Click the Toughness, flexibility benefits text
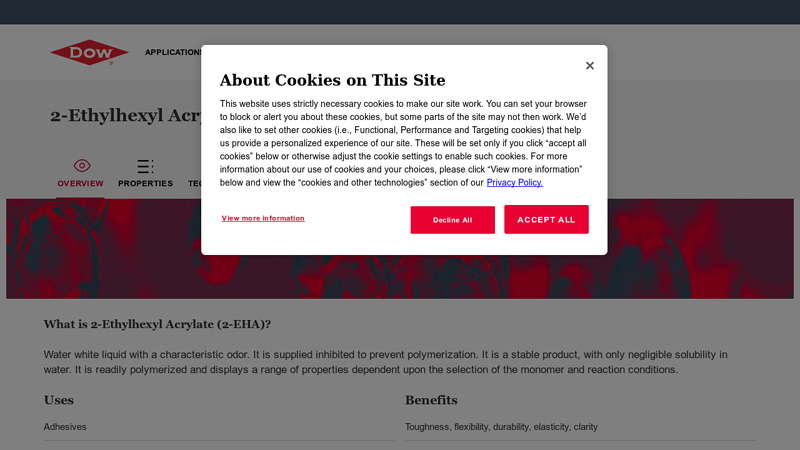The height and width of the screenshot is (450, 800). (501, 427)
